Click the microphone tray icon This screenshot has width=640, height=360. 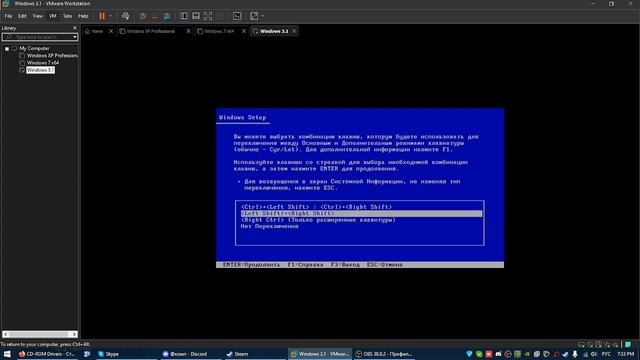coord(575,354)
